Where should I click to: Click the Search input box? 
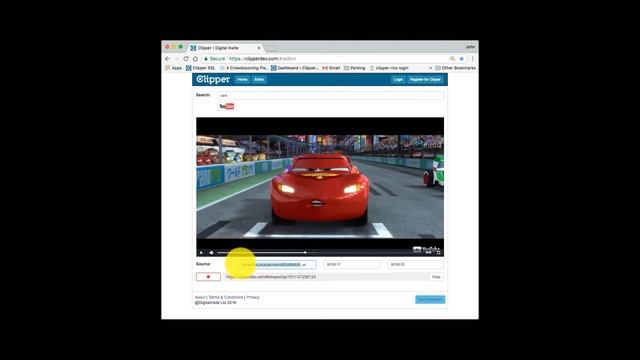click(330, 96)
